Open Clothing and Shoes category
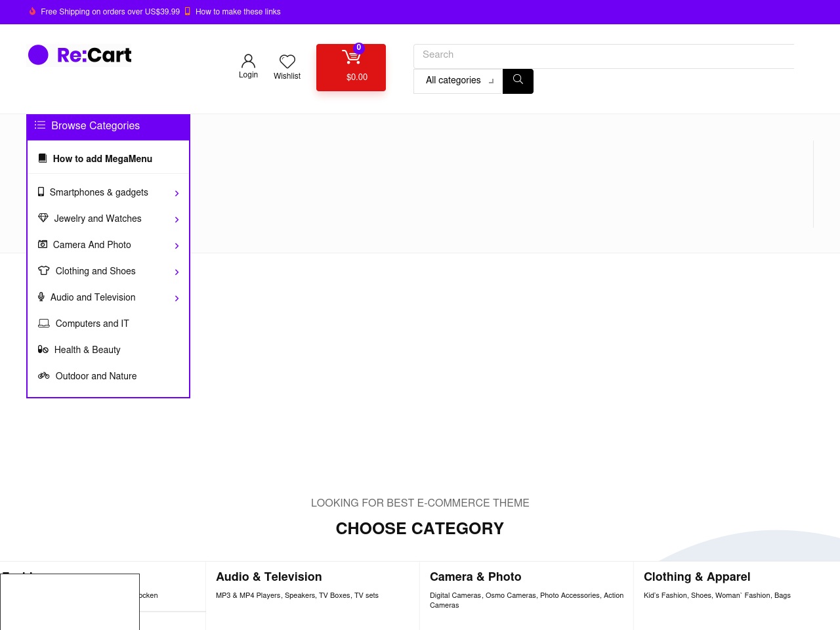This screenshot has height=630, width=840. 96,271
